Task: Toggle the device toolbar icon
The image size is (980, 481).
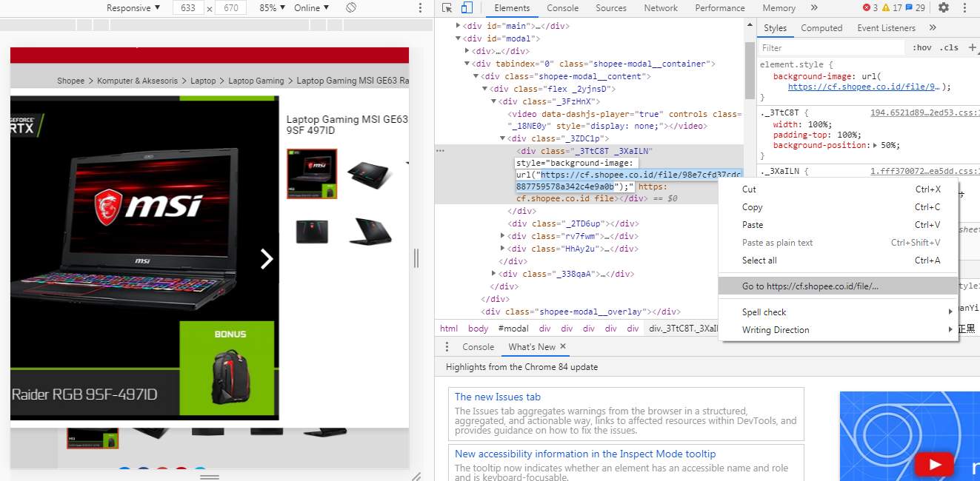Action: point(467,7)
